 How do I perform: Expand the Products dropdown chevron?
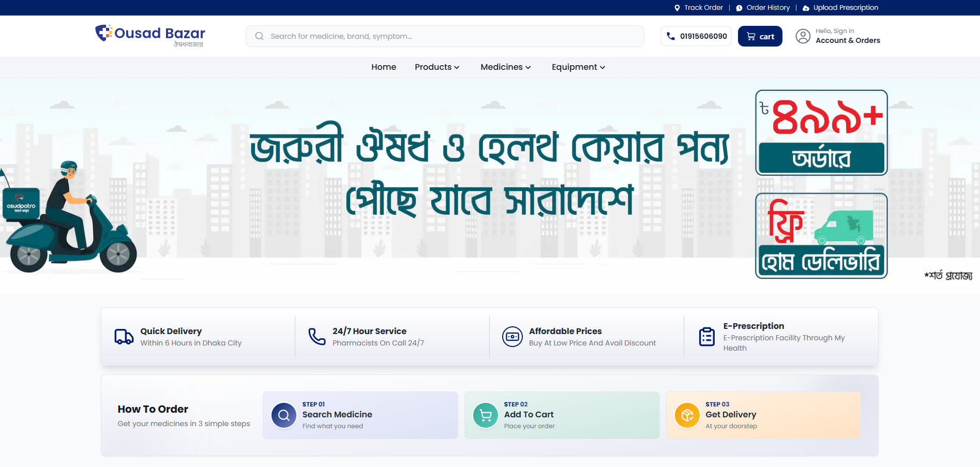click(x=457, y=67)
